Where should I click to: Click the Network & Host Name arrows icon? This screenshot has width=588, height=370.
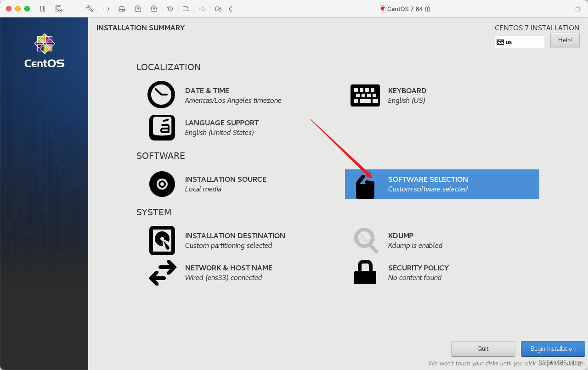163,273
